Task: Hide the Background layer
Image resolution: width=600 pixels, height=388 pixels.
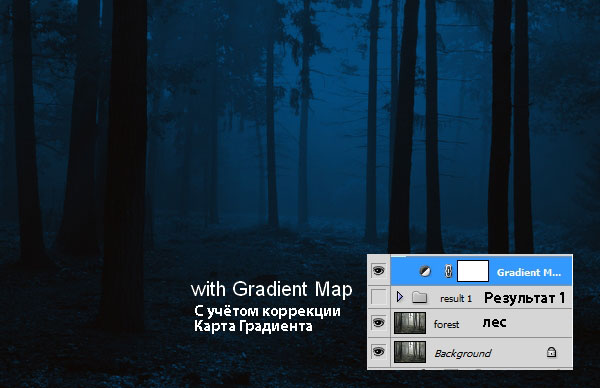Action: (x=378, y=352)
